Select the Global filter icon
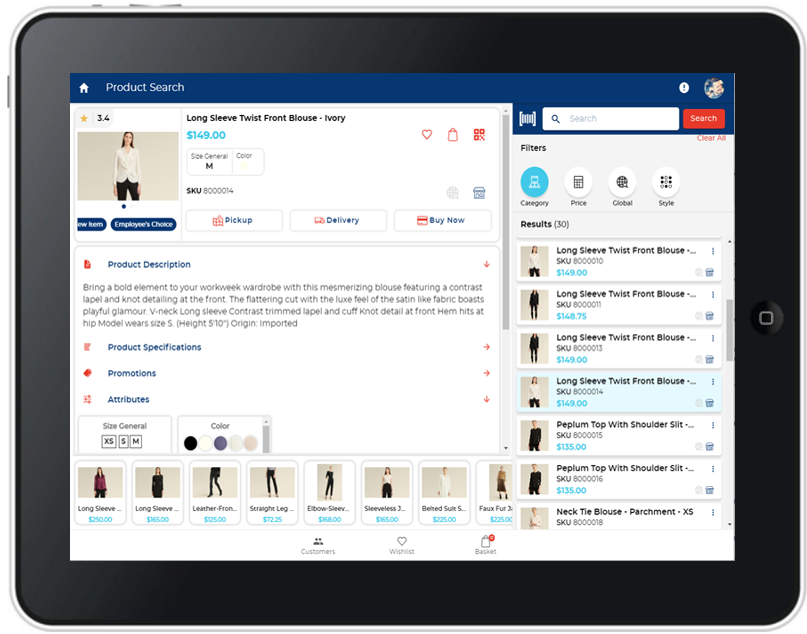807x634 pixels. tap(622, 182)
